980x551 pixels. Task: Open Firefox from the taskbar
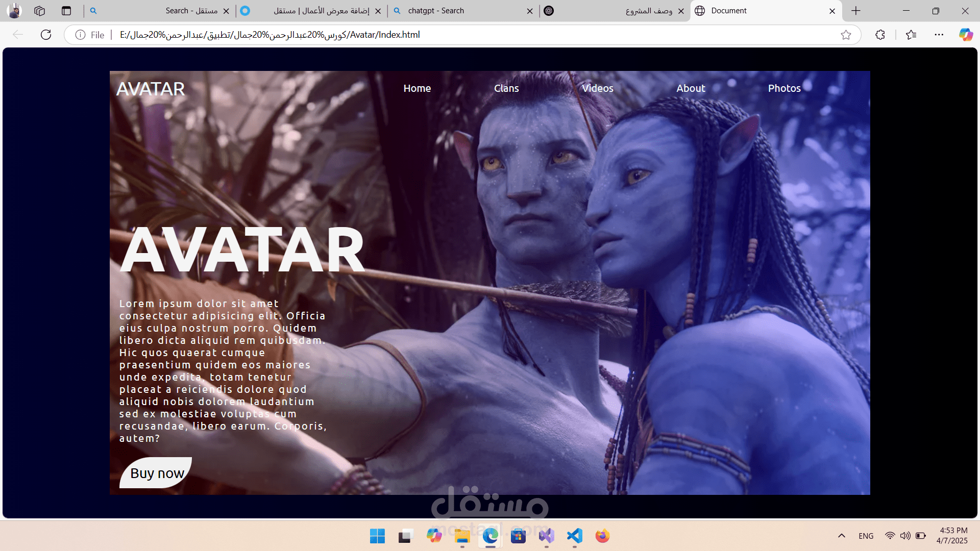pyautogui.click(x=602, y=536)
